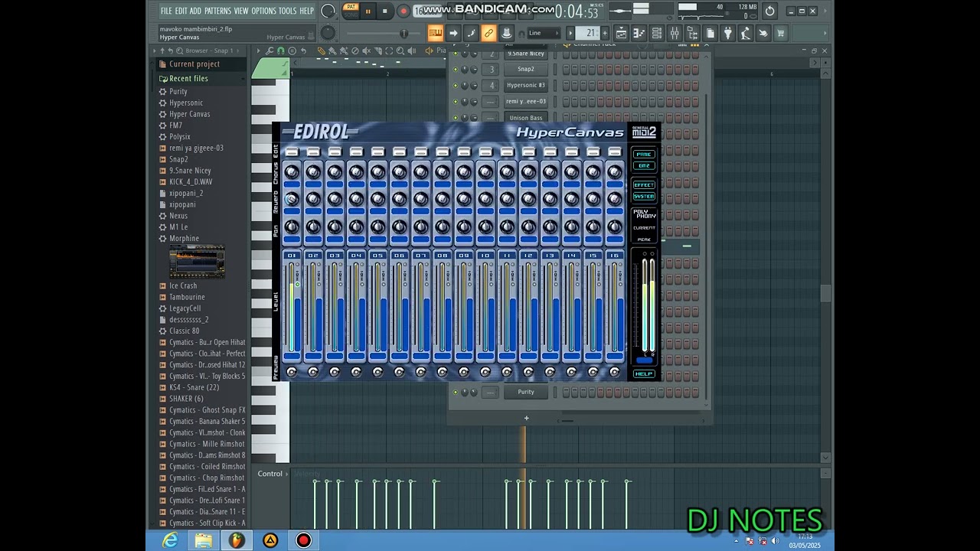Open the ADD menu

coord(195,11)
